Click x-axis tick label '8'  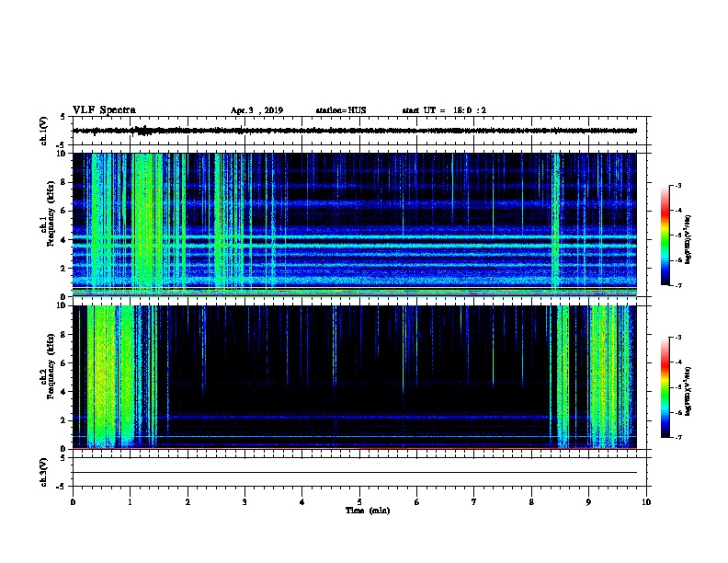(531, 502)
